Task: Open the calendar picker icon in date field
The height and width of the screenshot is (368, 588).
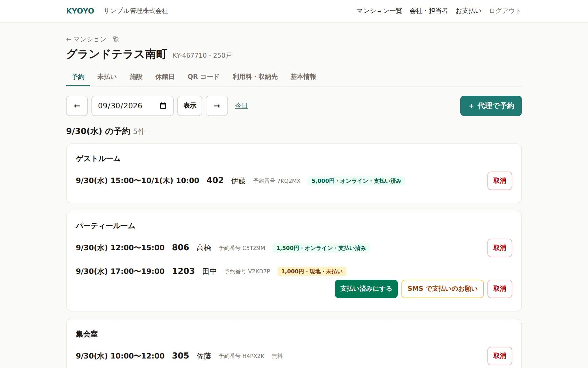Action: click(x=163, y=106)
